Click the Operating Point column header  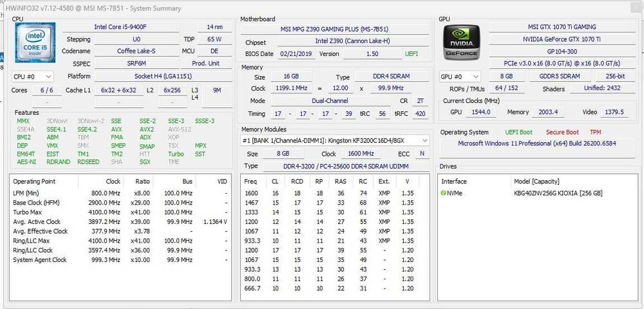pos(34,182)
